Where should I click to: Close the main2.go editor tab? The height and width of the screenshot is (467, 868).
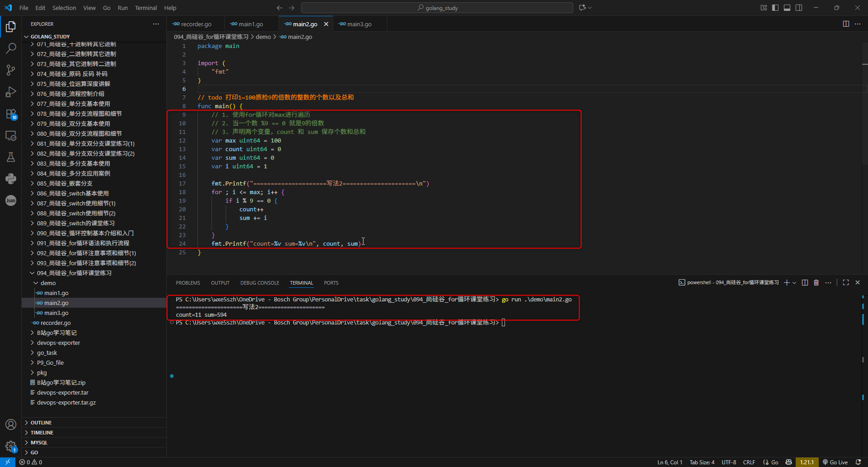326,24
